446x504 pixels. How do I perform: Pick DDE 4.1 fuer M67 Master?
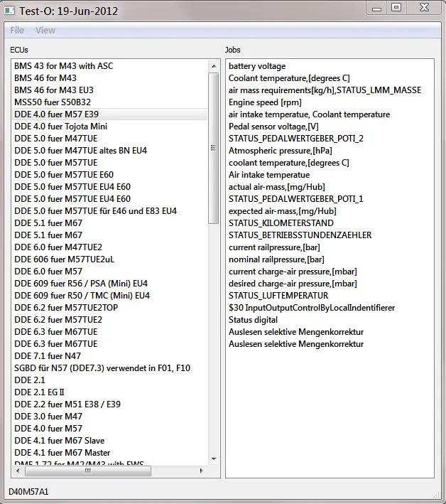[x=62, y=453]
